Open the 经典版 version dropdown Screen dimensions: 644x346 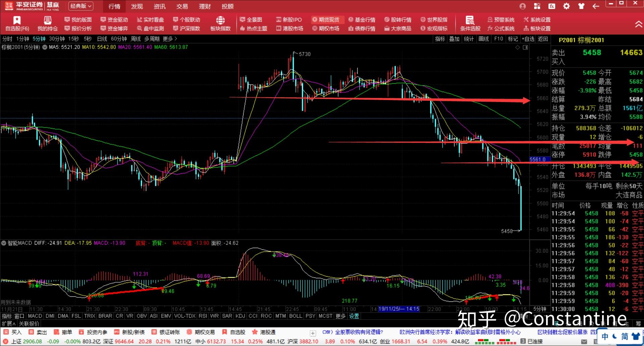80,6
